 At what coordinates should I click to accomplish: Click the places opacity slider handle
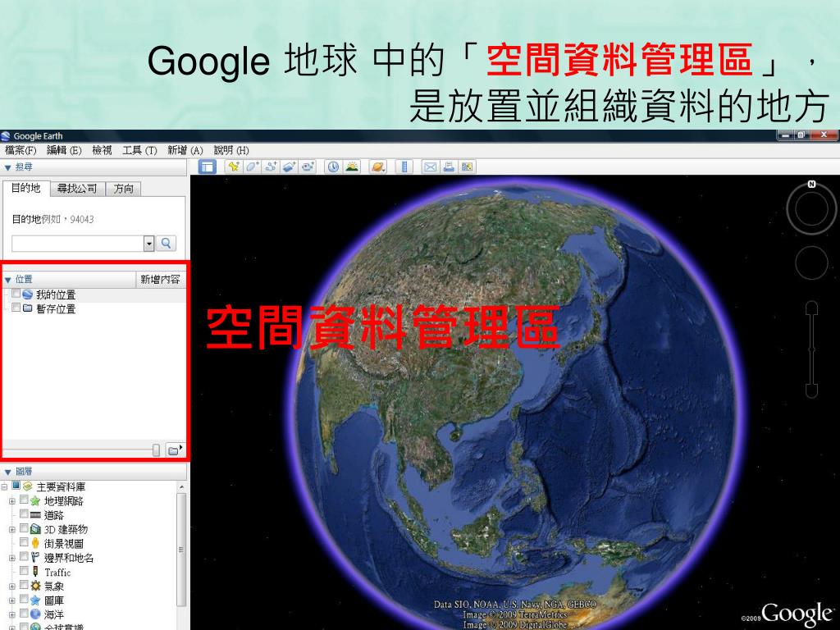[x=156, y=450]
